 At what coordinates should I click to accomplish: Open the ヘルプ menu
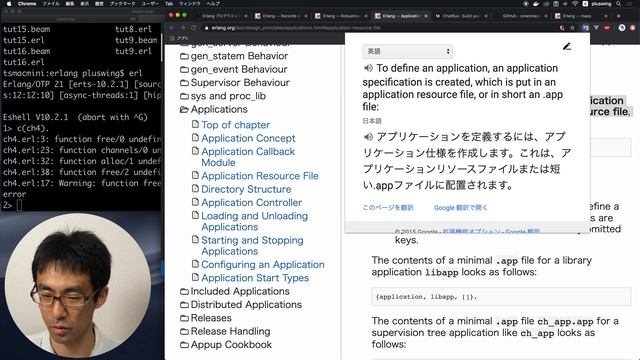[x=213, y=4]
